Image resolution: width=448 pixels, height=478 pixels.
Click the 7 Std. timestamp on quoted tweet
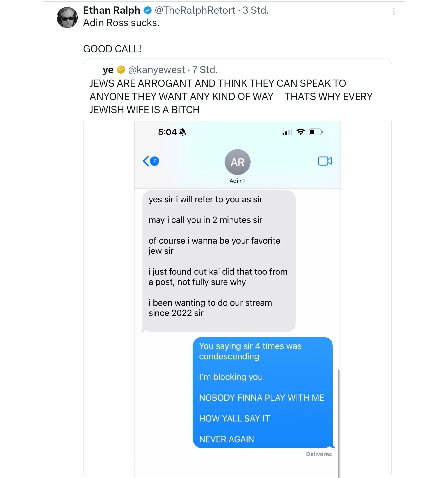(x=205, y=70)
